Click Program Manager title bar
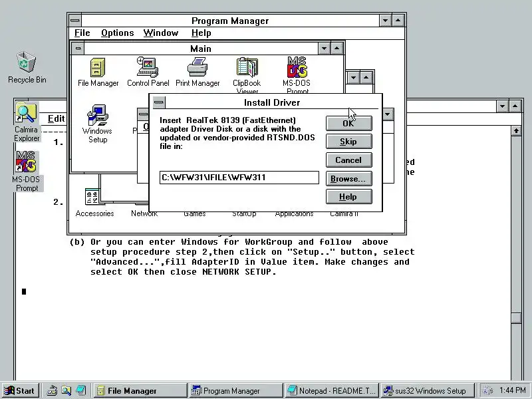Screen dimensions: 532x399 tap(230, 21)
